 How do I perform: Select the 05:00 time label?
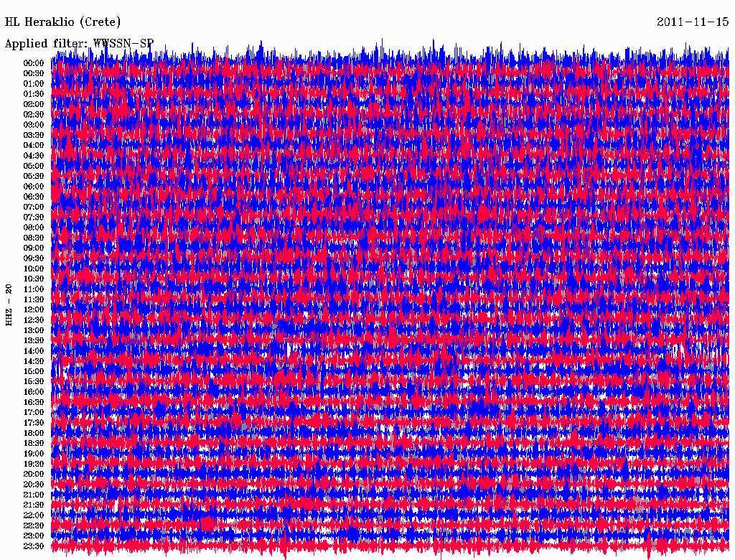coord(34,166)
